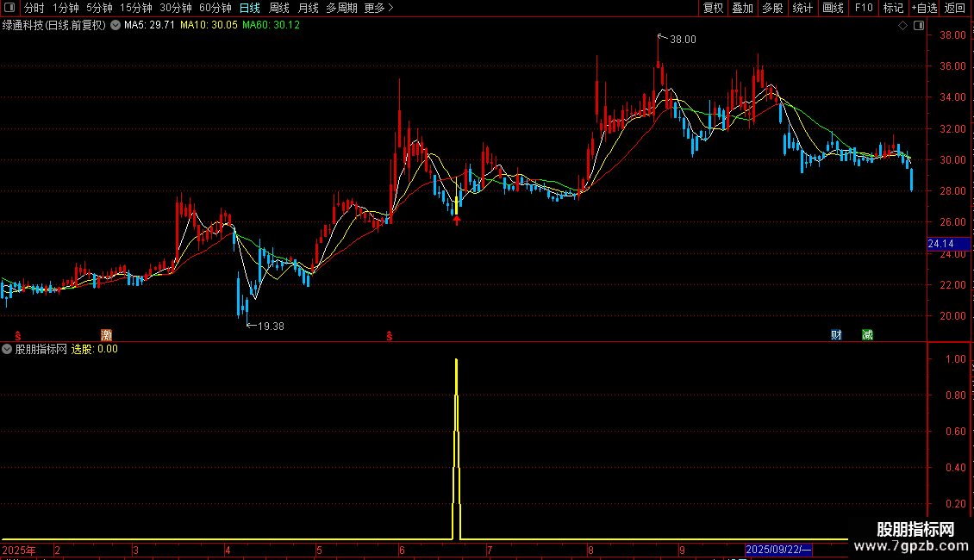This screenshot has height=560, width=974.
Task: Select the 30分钟 period tab
Action: [175, 8]
